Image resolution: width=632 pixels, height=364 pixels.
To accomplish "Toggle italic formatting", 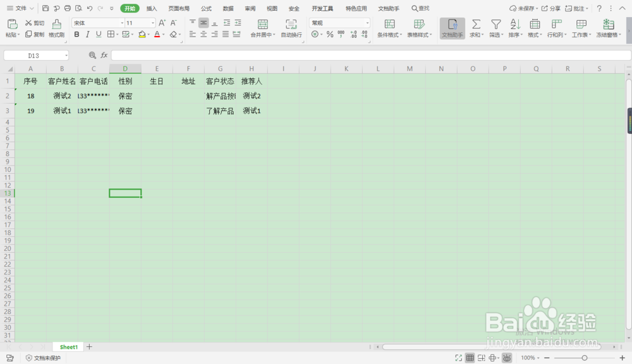I will [87, 34].
